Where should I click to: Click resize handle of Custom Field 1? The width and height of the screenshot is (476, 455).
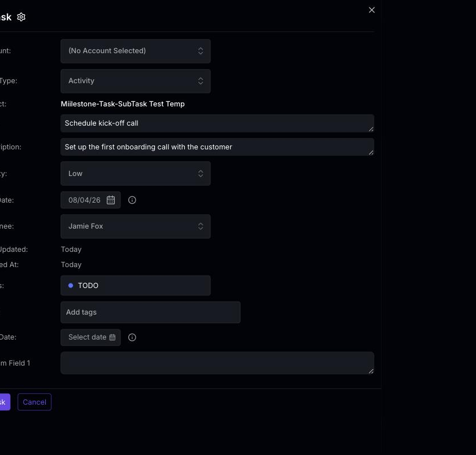point(371,371)
